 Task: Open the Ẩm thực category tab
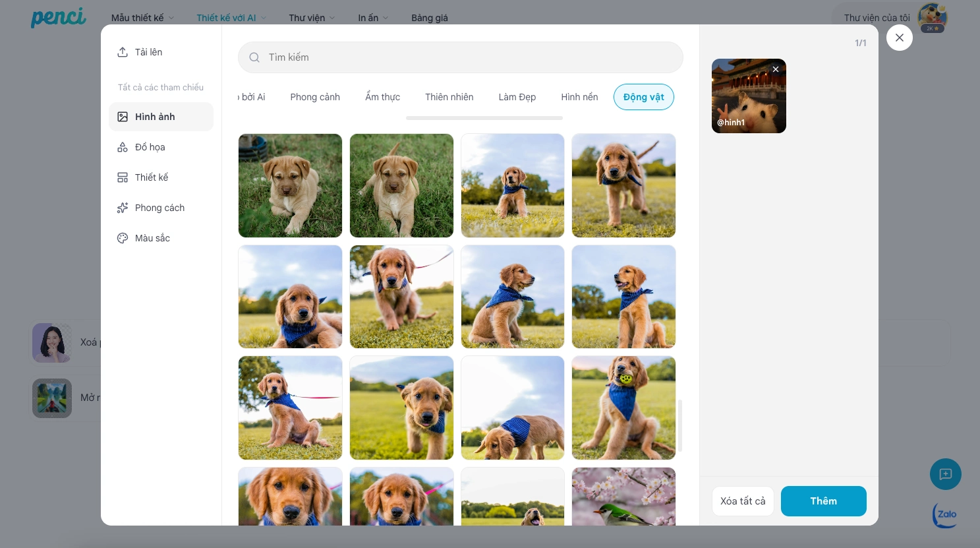(x=383, y=97)
